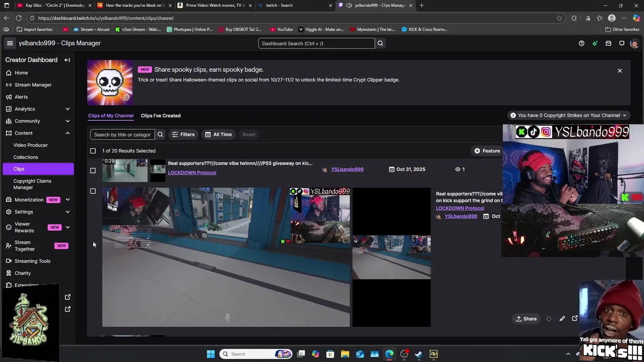Open the Home dashboard page

point(21,72)
